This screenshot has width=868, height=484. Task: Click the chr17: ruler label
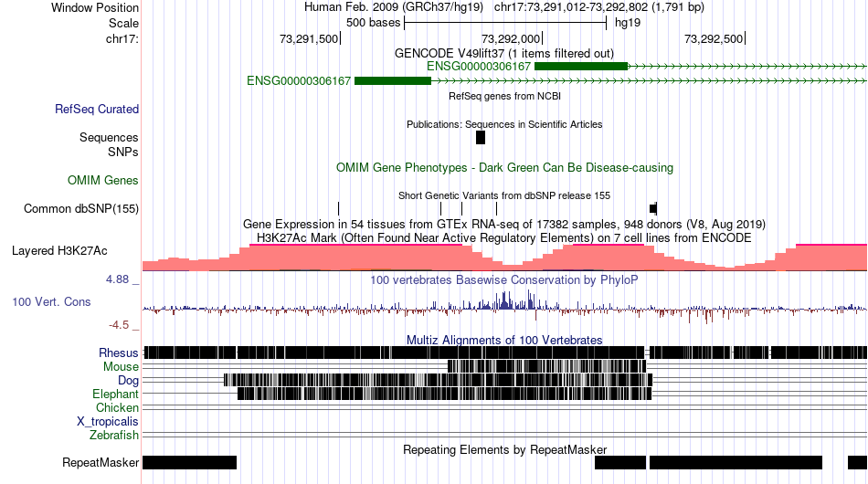click(122, 38)
